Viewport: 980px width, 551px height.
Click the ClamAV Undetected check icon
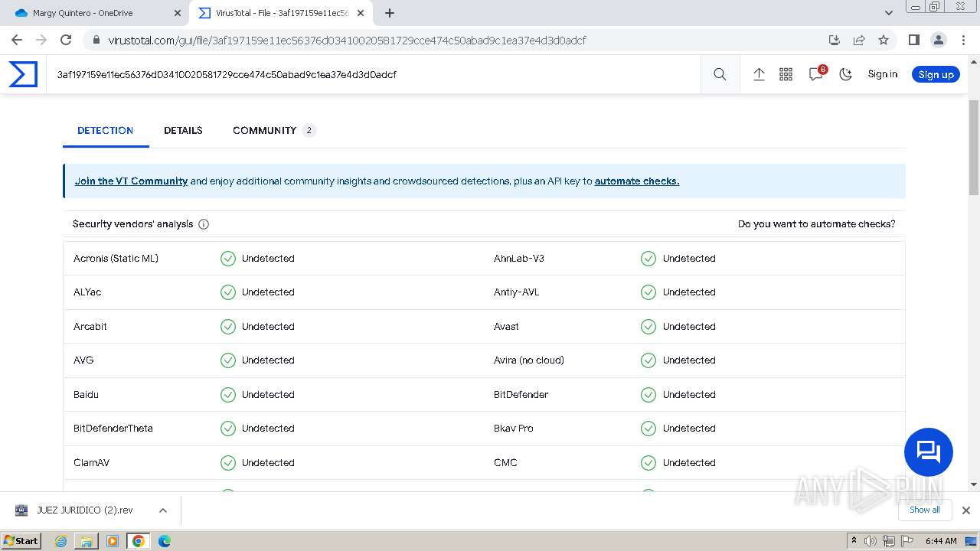(228, 463)
